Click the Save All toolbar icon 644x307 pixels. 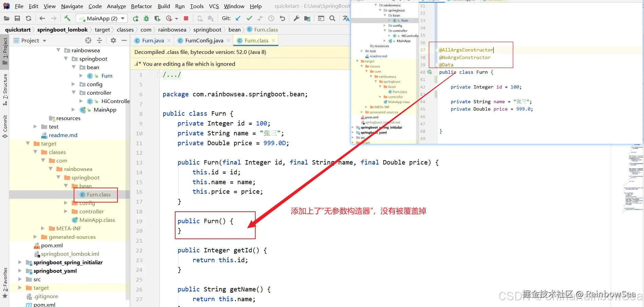coord(17,18)
